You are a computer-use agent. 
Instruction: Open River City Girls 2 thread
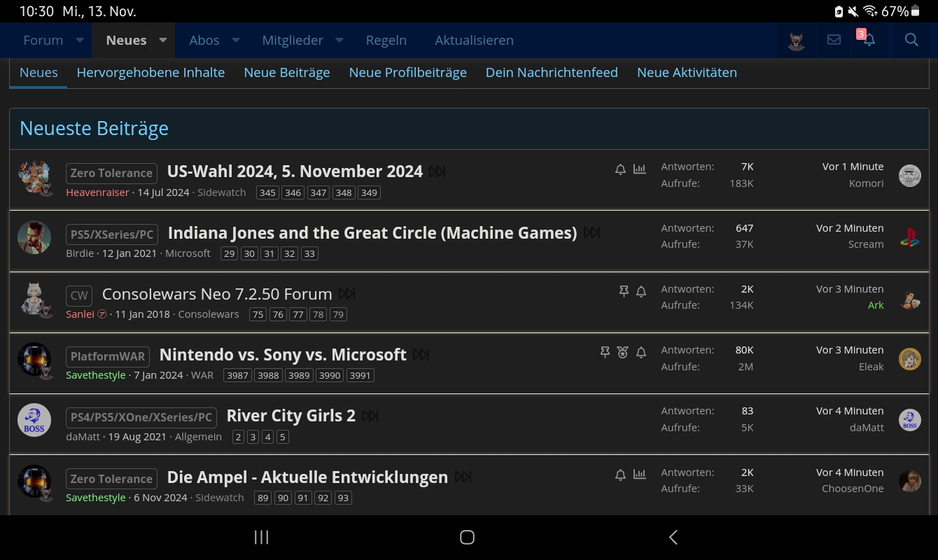(x=291, y=416)
